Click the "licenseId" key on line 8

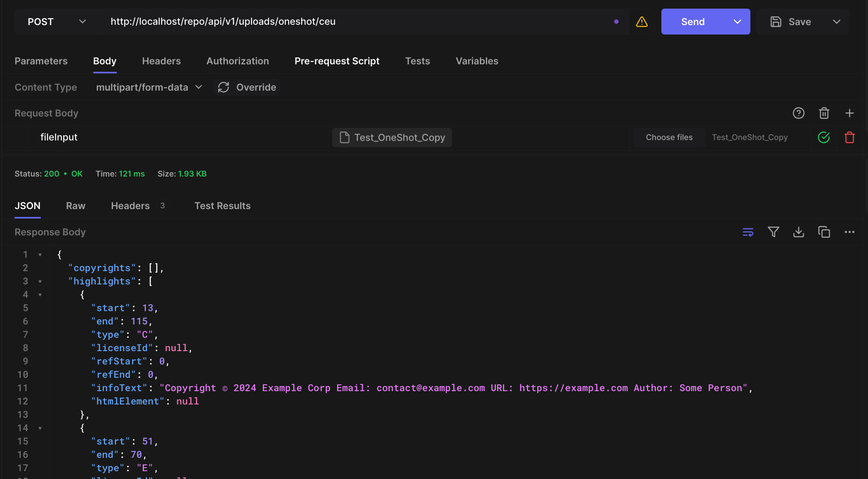(x=122, y=348)
